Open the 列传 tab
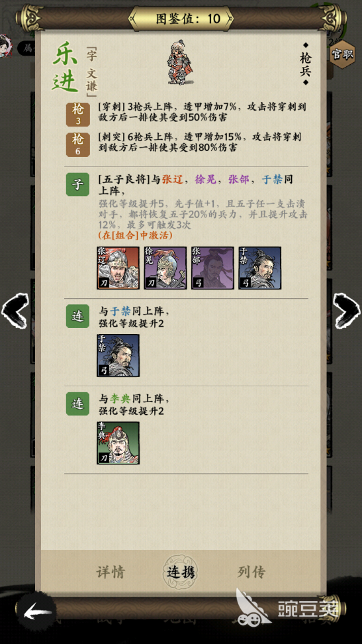 pos(251,572)
